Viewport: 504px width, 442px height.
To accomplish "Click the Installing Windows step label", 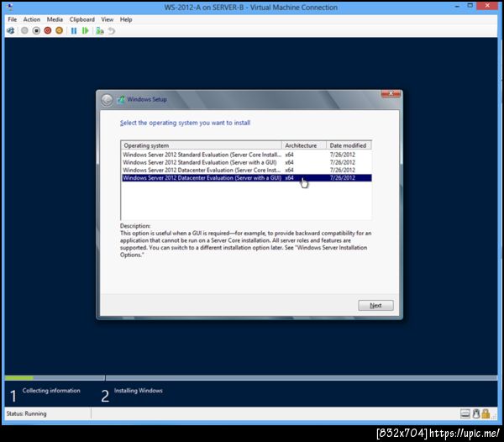I will tap(139, 391).
